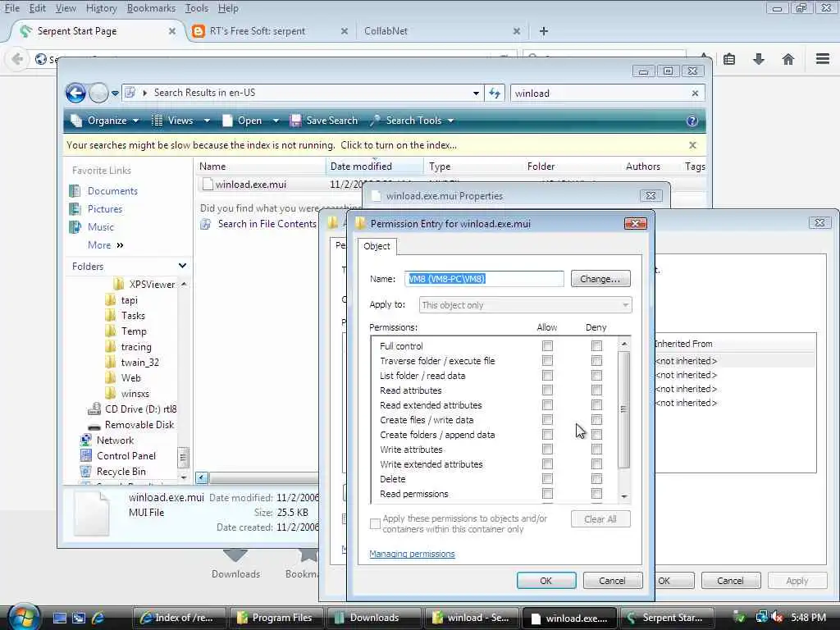Open the Managing permissions link
The height and width of the screenshot is (630, 840).
[x=412, y=554]
